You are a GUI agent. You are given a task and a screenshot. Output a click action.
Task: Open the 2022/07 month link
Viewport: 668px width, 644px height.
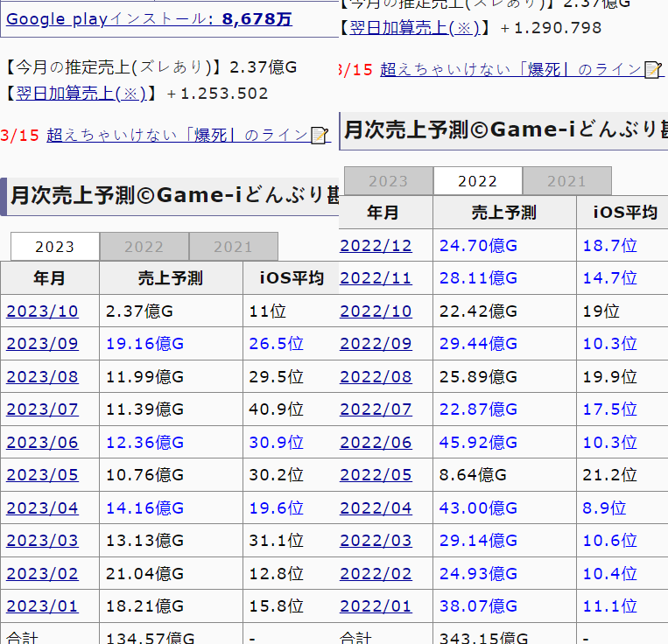[376, 409]
